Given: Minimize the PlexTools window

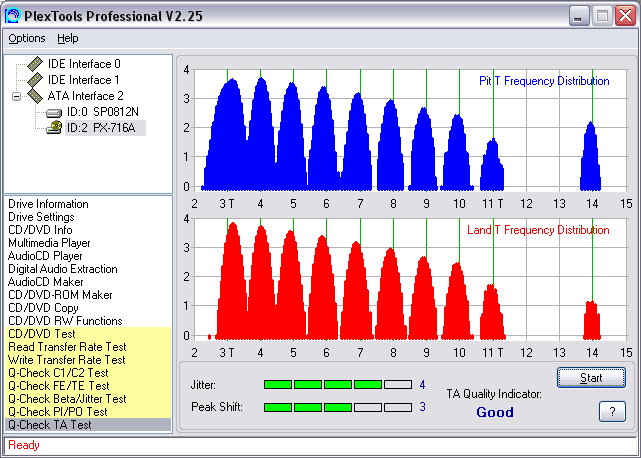Looking at the screenshot, I should click(579, 16).
